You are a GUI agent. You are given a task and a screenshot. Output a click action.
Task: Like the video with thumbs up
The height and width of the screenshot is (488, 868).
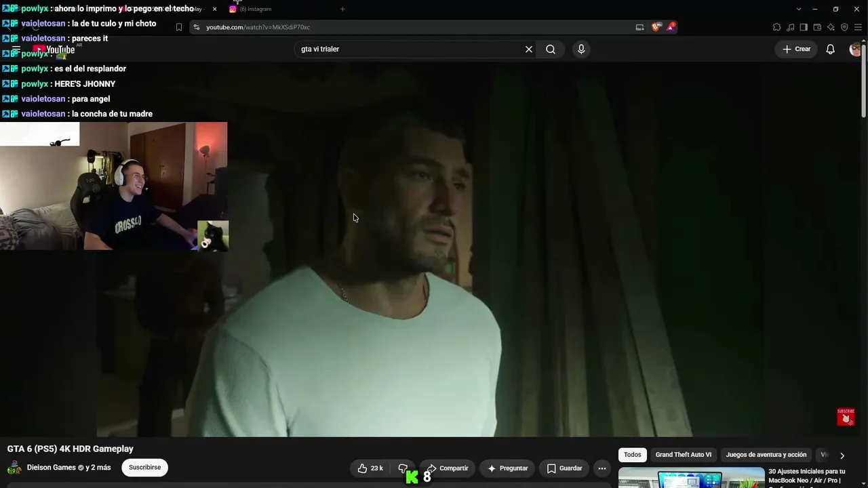[371, 468]
